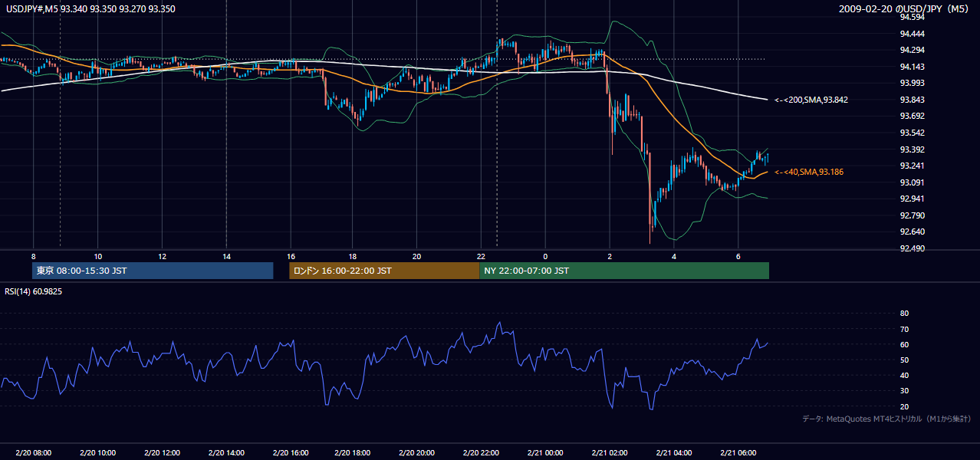Viewport: 980px width, 460px height.
Task: Click the 2/20 10:00 time label
Action: click(x=97, y=453)
